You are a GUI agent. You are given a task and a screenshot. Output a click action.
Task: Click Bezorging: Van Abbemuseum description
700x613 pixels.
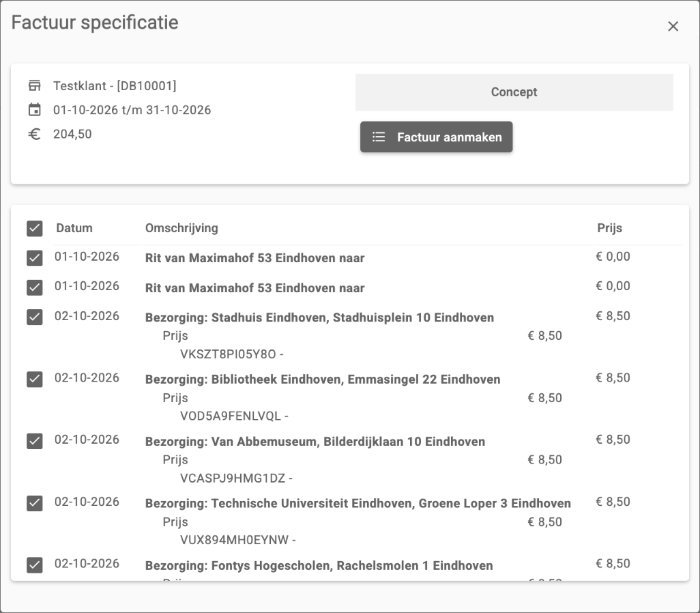pos(315,442)
